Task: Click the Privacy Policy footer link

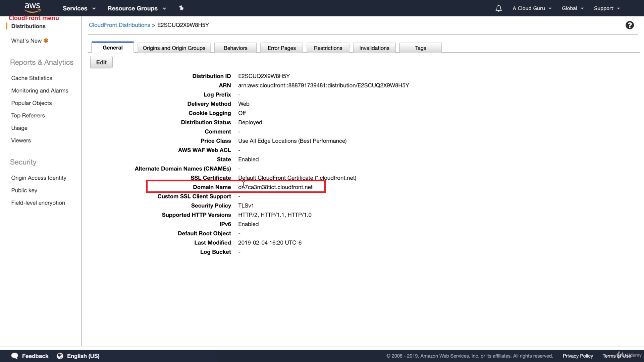Action: [x=578, y=356]
